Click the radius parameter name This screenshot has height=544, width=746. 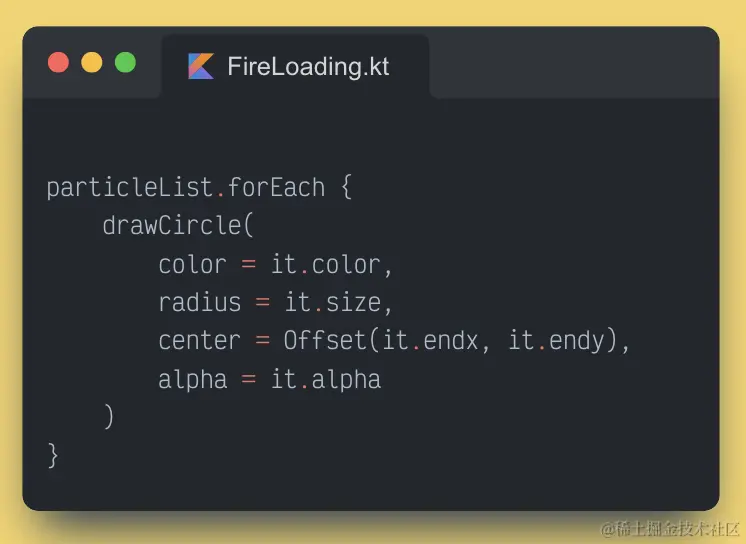[199, 302]
